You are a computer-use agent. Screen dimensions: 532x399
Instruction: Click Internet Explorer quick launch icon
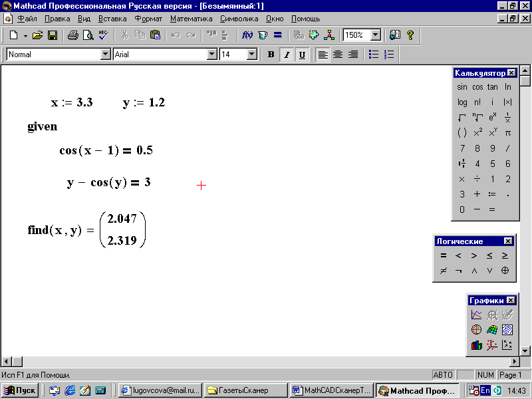pos(70,390)
